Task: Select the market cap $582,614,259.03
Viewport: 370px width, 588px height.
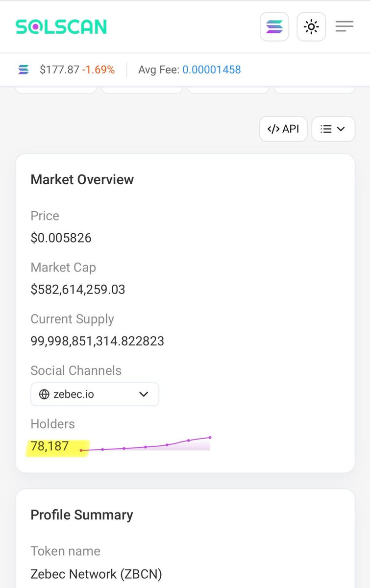Action: pos(78,290)
